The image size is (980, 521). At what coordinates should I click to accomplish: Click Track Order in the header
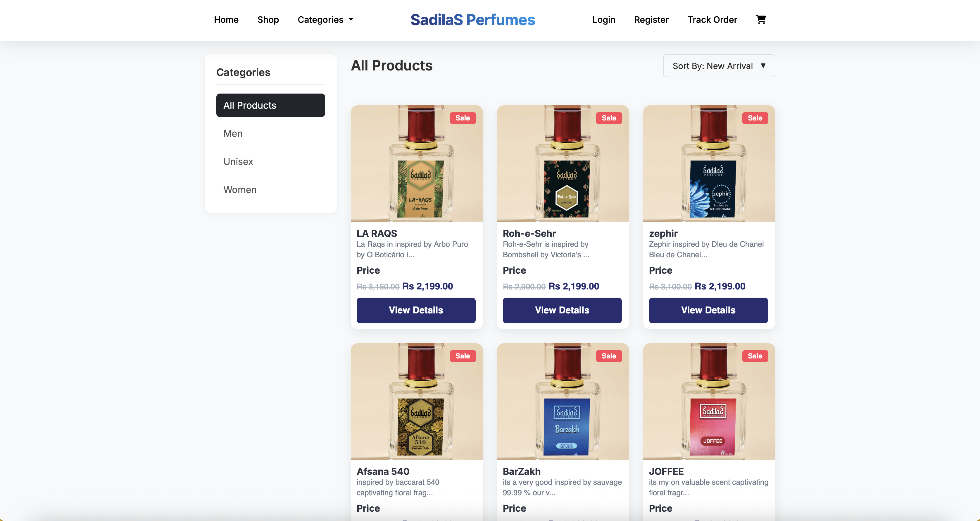click(712, 20)
